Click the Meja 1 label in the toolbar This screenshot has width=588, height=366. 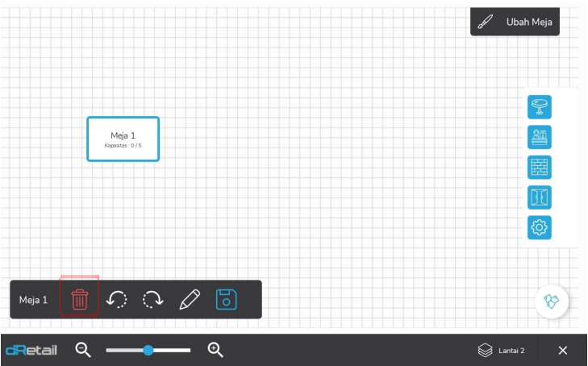tap(33, 300)
